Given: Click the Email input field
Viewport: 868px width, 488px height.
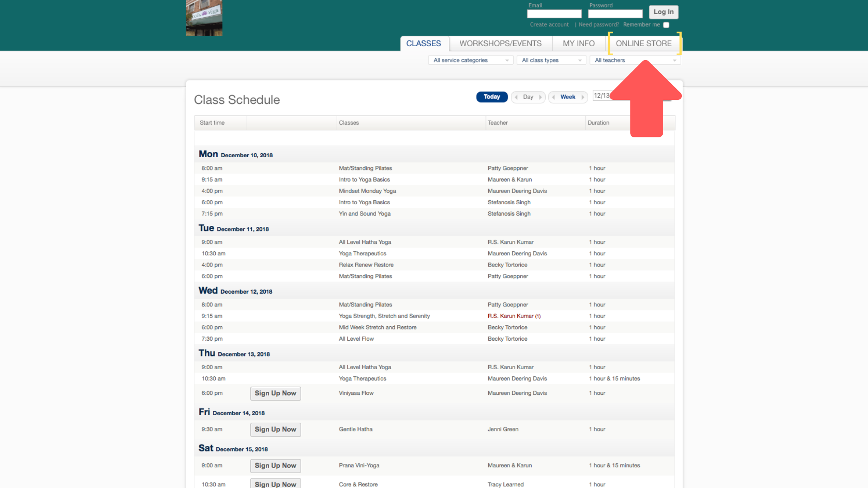Looking at the screenshot, I should coord(554,14).
